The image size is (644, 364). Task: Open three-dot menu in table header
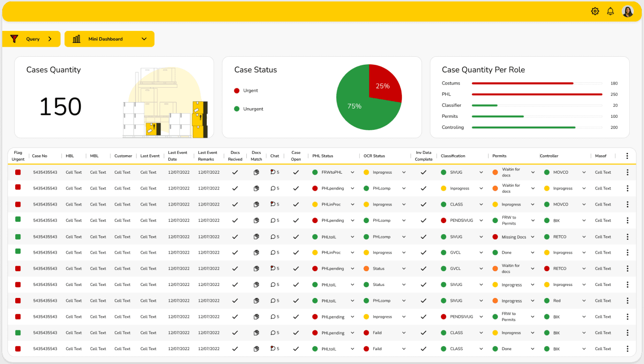627,156
